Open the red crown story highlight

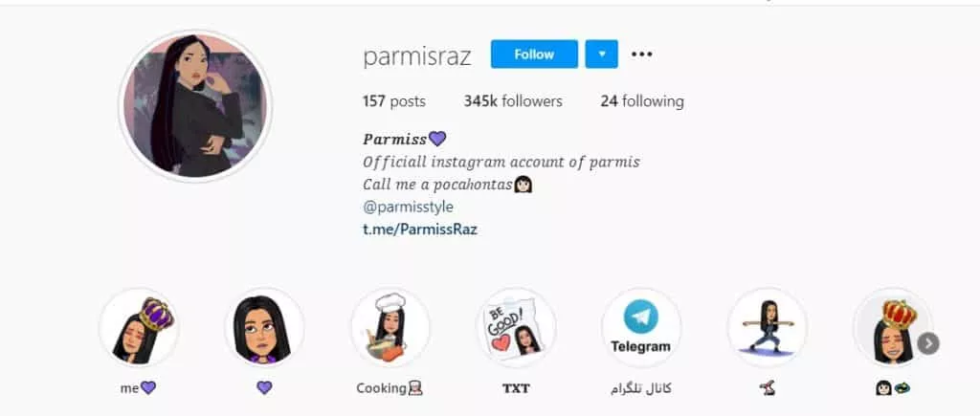tap(893, 329)
